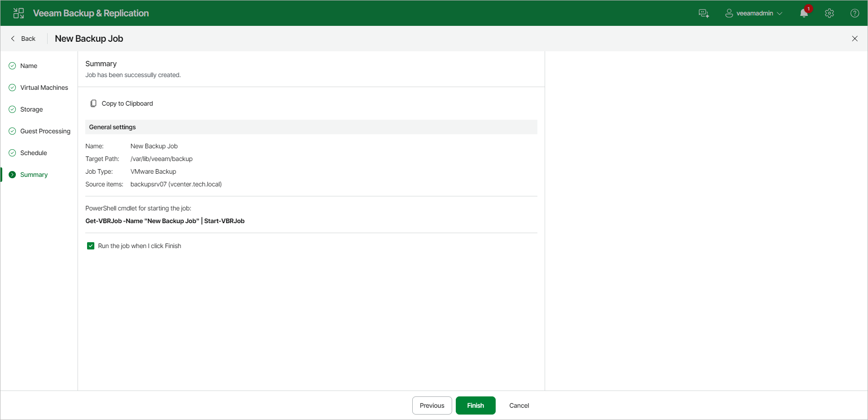This screenshot has width=868, height=420.
Task: Open the help question mark icon
Action: [x=855, y=13]
